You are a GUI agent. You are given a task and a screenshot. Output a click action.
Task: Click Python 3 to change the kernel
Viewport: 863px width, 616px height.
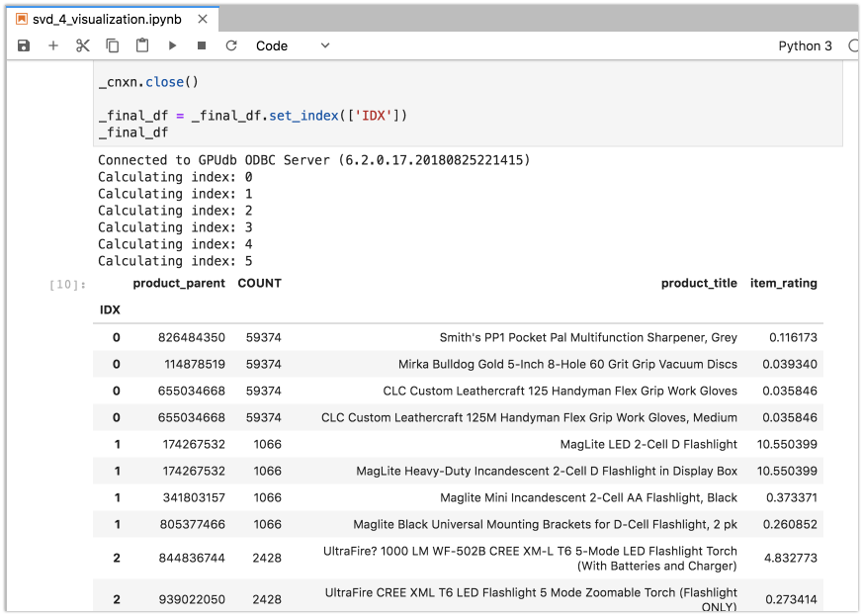click(805, 45)
